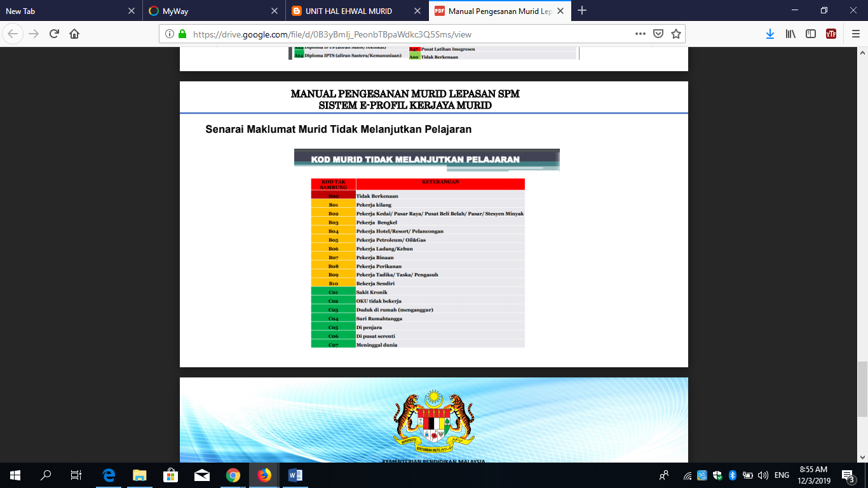This screenshot has height=488, width=868.
Task: Show the Firefox sidebars
Action: click(811, 34)
